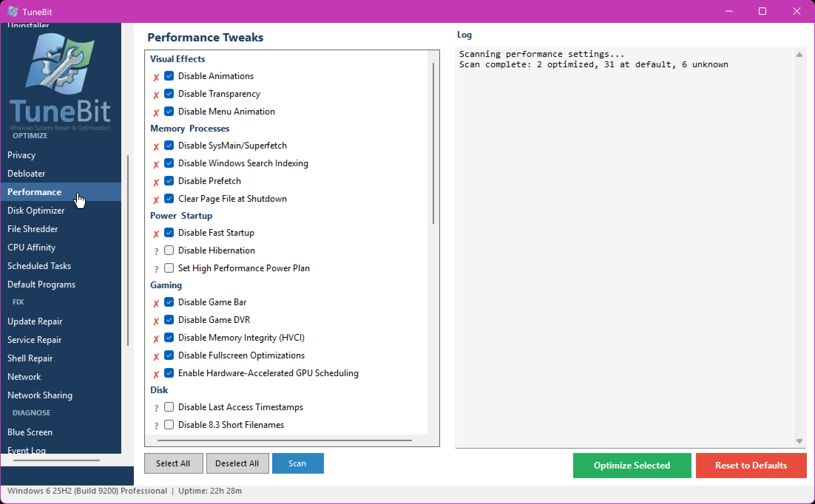Click sidebar vertical scrollbar thumb

[x=128, y=251]
